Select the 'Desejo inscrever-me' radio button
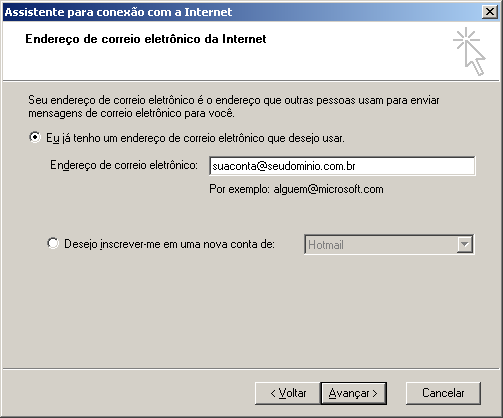 (x=53, y=243)
